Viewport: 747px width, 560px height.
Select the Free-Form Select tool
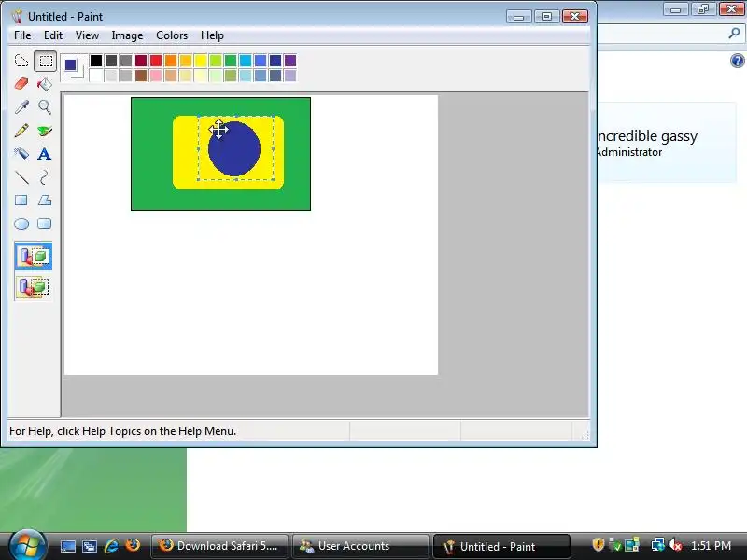21,61
